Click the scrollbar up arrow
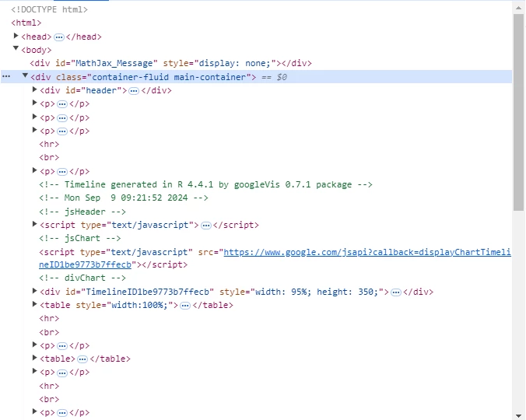Image resolution: width=526 pixels, height=420 pixels. pos(519,8)
